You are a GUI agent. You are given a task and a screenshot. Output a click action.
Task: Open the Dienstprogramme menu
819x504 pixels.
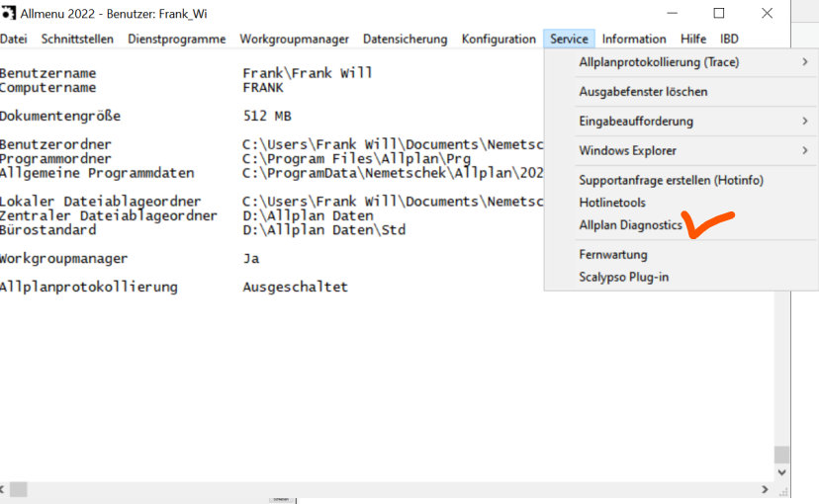coord(177,40)
